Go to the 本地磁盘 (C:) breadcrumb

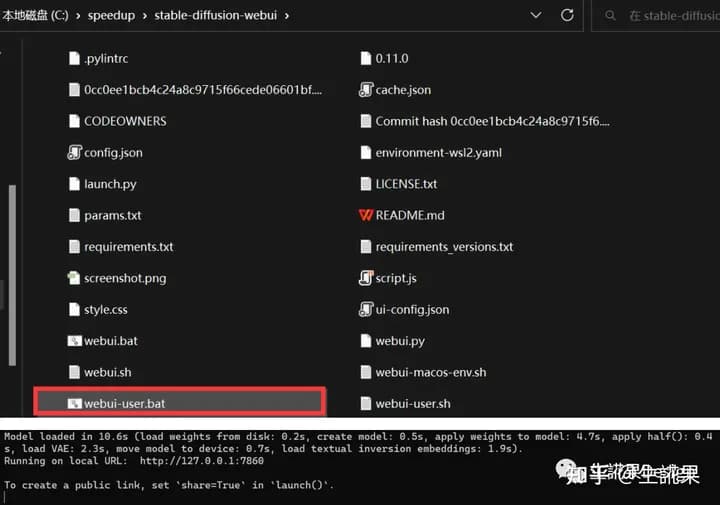[35, 16]
